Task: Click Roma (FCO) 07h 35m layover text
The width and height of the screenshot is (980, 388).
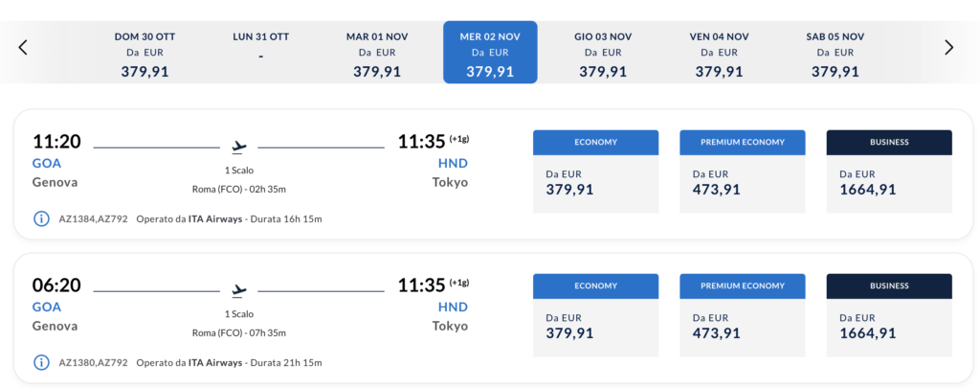Action: 238,333
